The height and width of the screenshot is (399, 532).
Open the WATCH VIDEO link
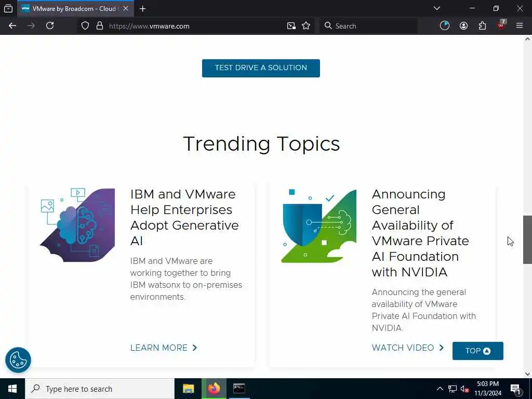click(x=407, y=348)
